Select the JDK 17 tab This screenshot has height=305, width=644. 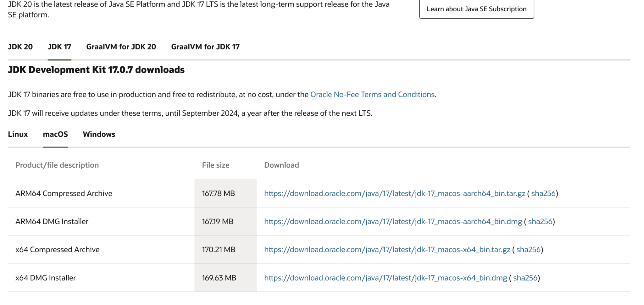(x=59, y=47)
